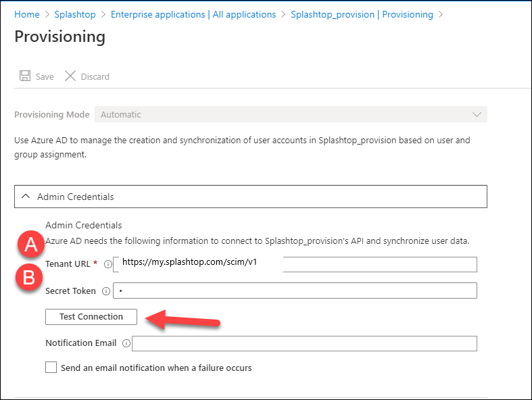Click the Save text in the toolbar

coord(45,76)
